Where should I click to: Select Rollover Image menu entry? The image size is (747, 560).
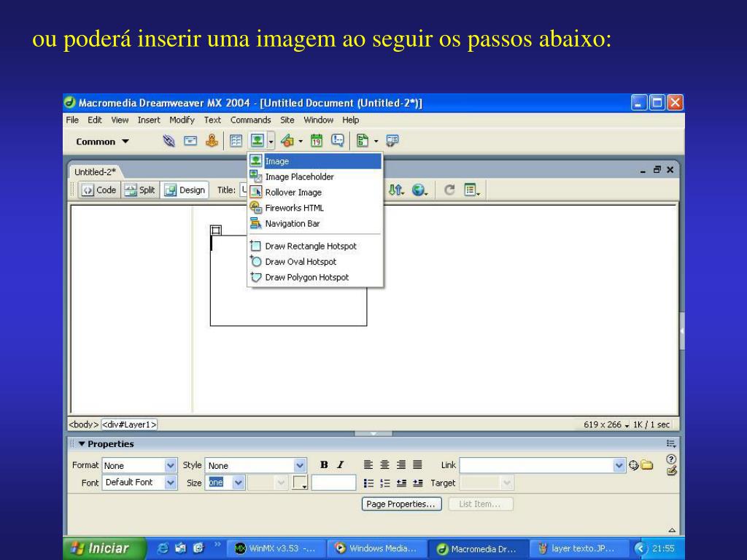pyautogui.click(x=315, y=192)
